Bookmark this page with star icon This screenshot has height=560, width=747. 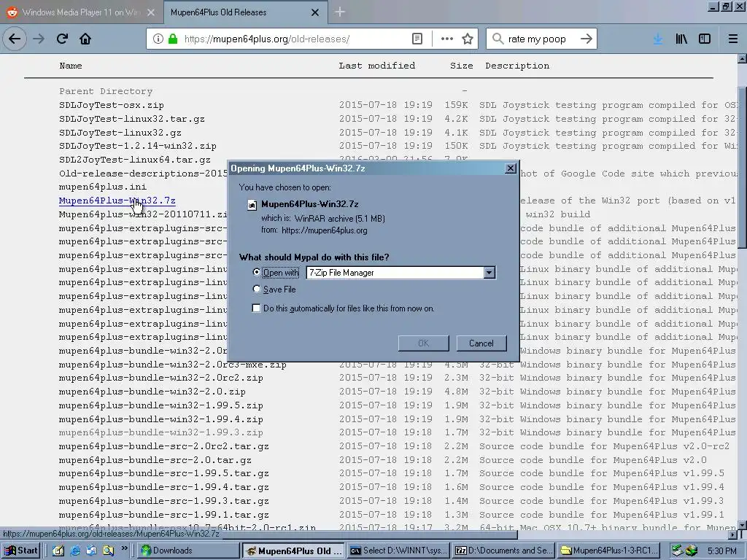468,39
